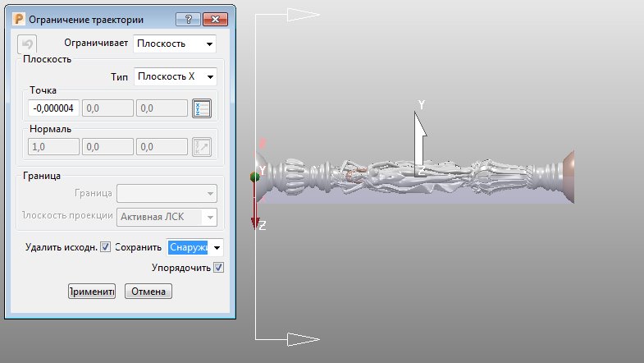Open the Тип dropdown set to Плоскость X

click(176, 76)
